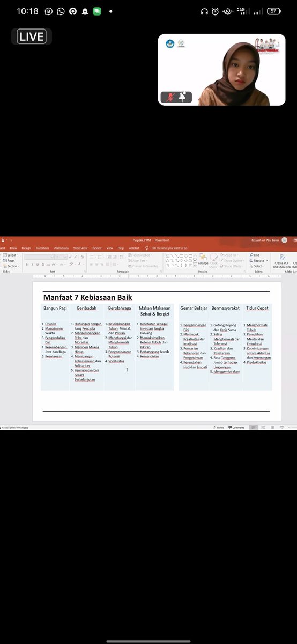Click the Berolahraga column header
Viewport: 297px width, 644px height.
click(120, 308)
